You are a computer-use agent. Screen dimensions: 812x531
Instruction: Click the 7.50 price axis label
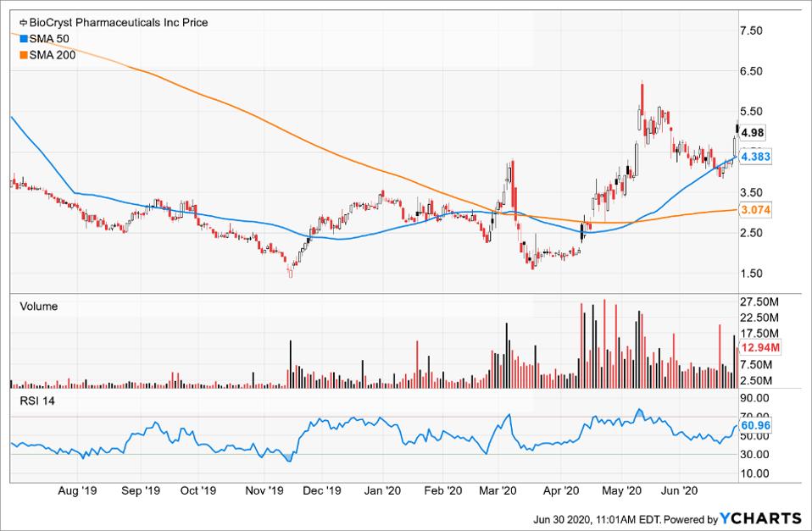click(752, 30)
